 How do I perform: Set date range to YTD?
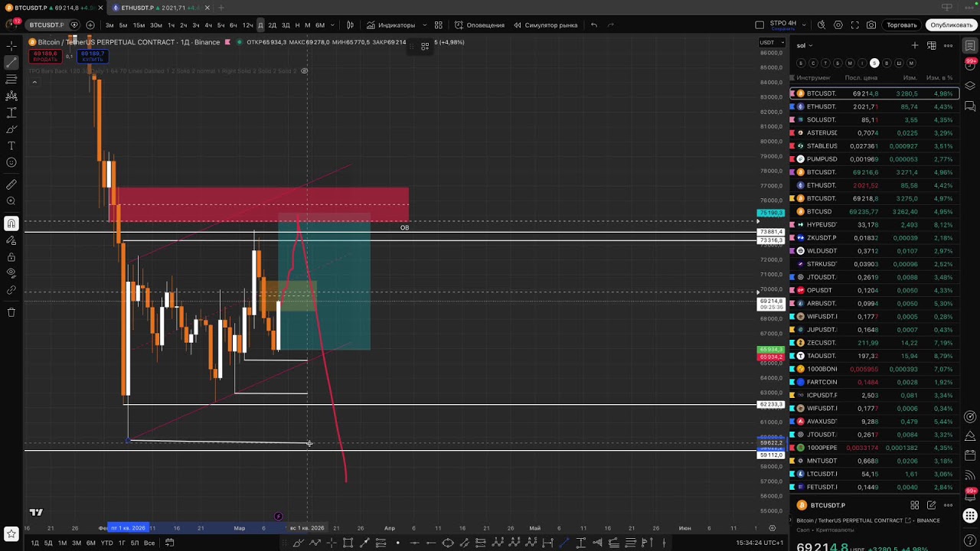106,543
